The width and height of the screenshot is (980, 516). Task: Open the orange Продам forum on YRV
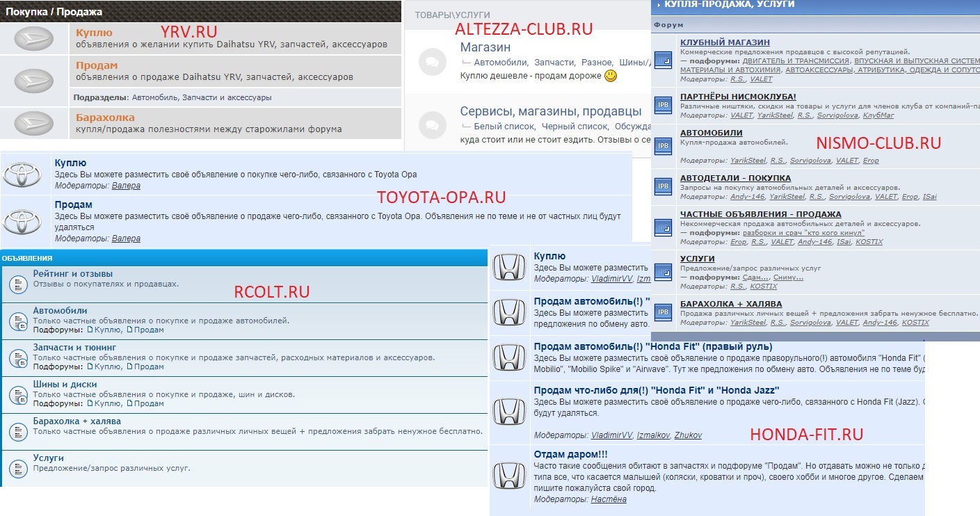click(97, 65)
